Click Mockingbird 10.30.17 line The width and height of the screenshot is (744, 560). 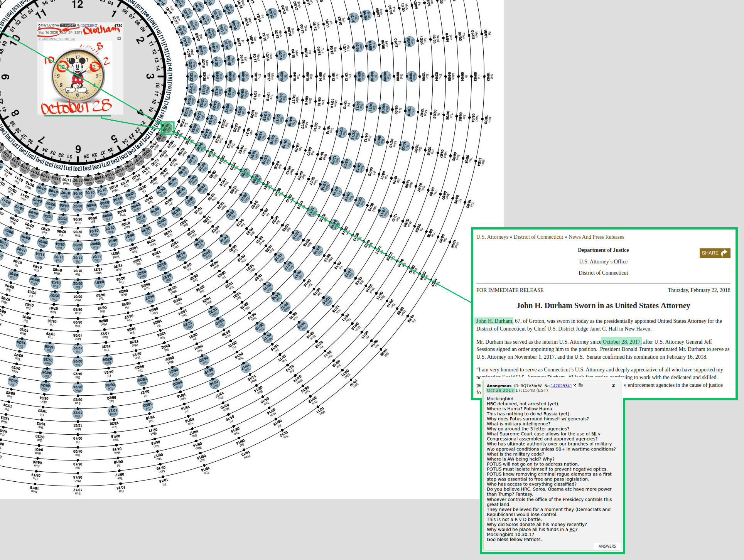(510, 535)
